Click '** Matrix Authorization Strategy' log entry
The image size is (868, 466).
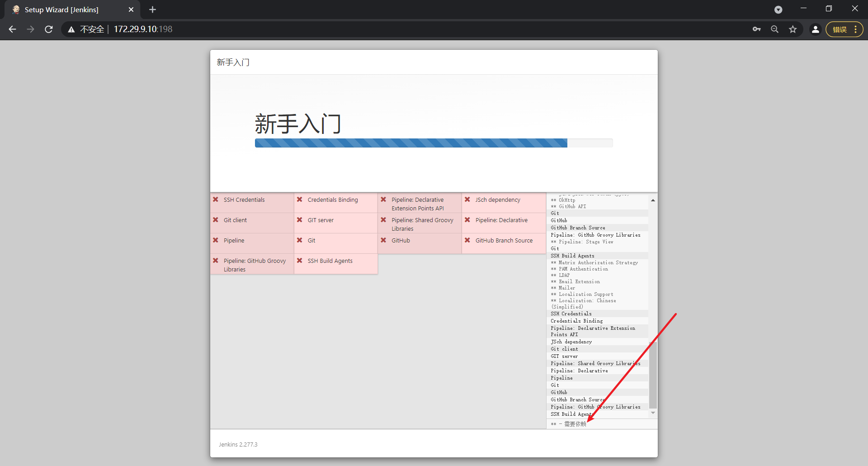tap(594, 262)
